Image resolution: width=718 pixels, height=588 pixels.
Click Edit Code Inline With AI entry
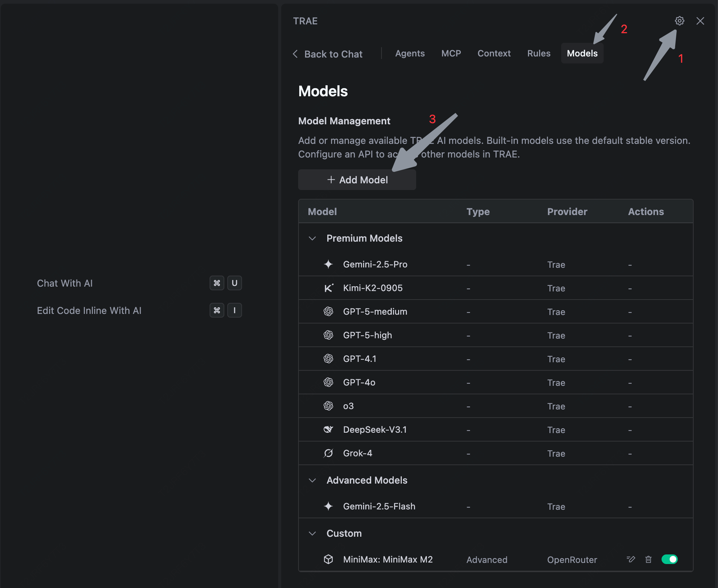89,311
